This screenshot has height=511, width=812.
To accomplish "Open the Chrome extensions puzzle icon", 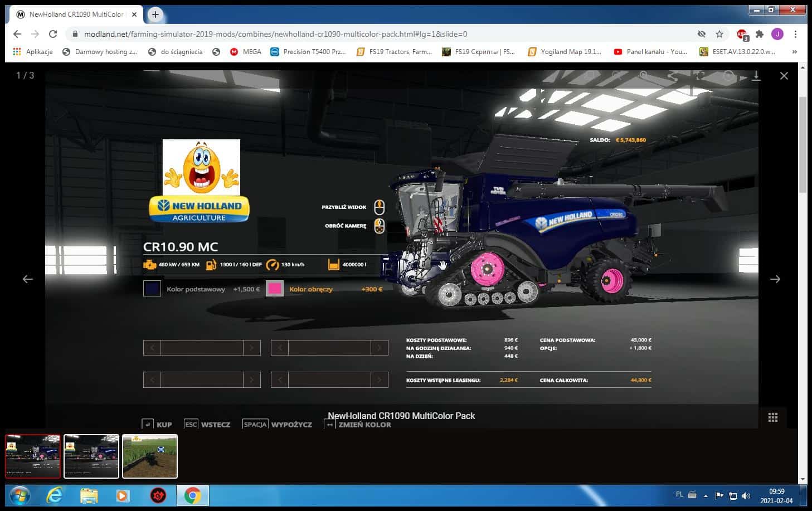I will (x=759, y=34).
